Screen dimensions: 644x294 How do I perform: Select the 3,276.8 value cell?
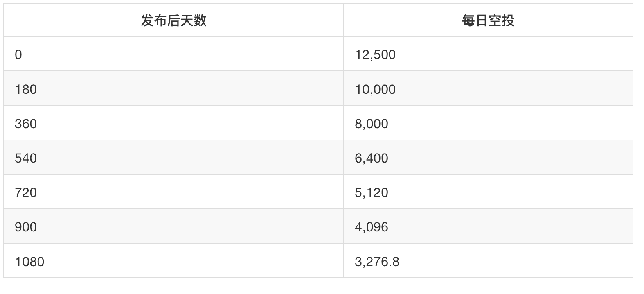488,260
